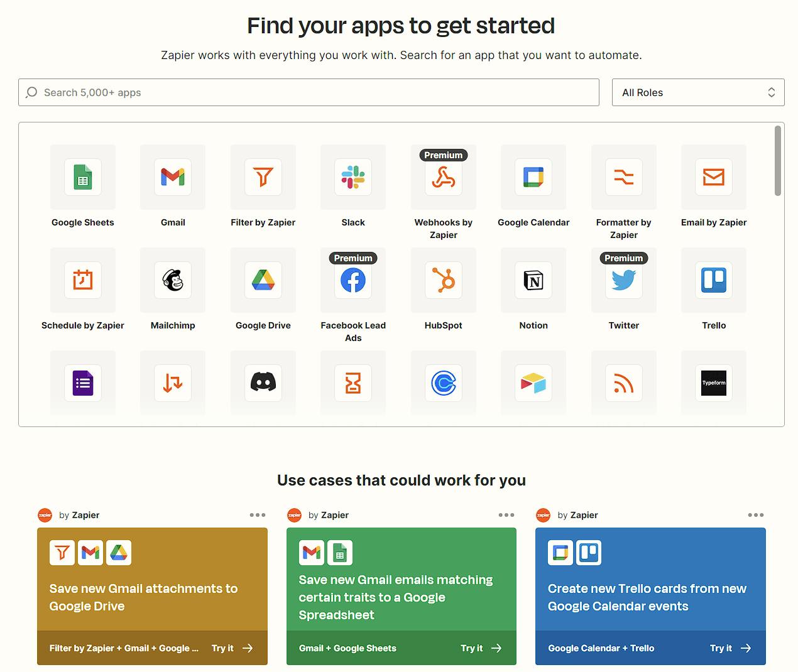Choose the orange arrows transfer app icon

point(173,383)
